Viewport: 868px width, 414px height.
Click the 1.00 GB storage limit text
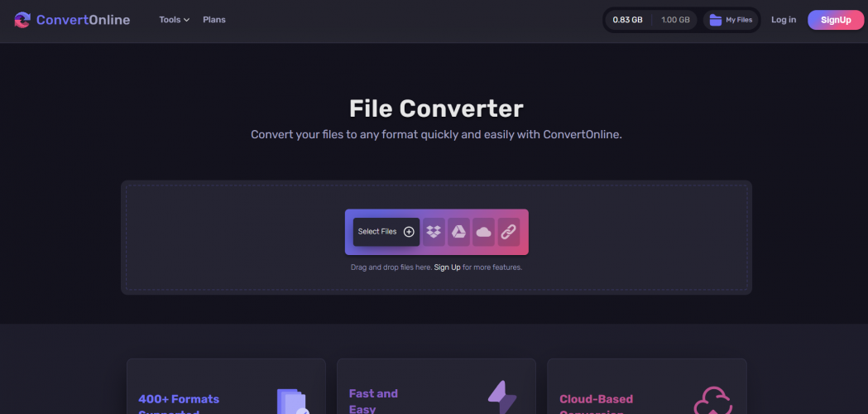(675, 20)
